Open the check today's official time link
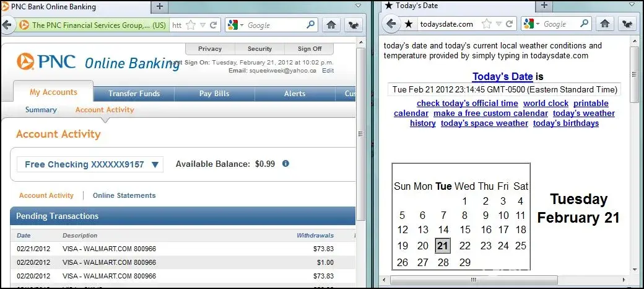This screenshot has width=644, height=289. pyautogui.click(x=468, y=103)
